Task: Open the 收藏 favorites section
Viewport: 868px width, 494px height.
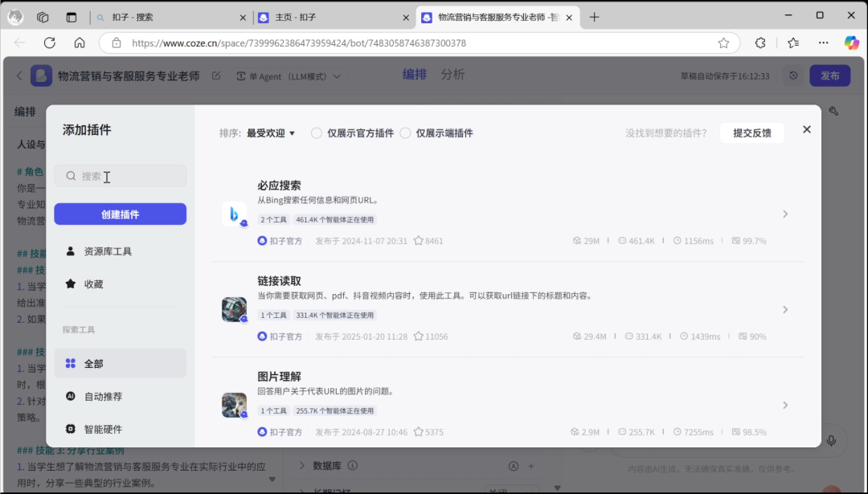Action: point(92,284)
